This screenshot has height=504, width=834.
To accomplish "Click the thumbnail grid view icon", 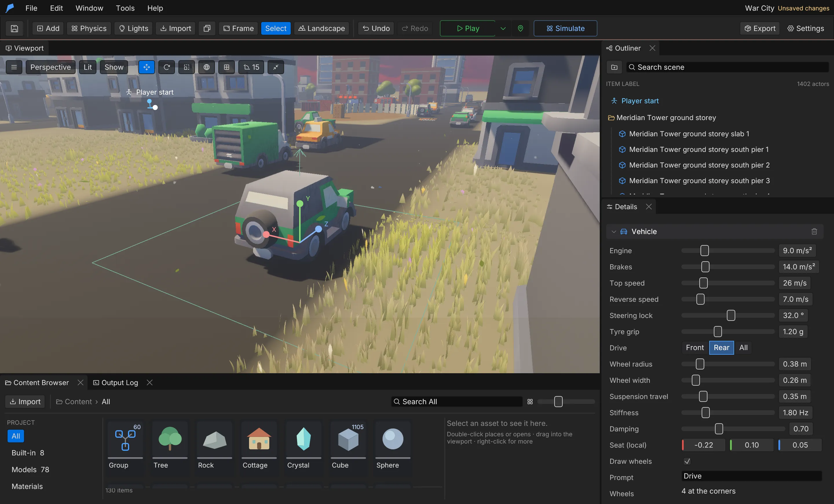I will (x=530, y=402).
